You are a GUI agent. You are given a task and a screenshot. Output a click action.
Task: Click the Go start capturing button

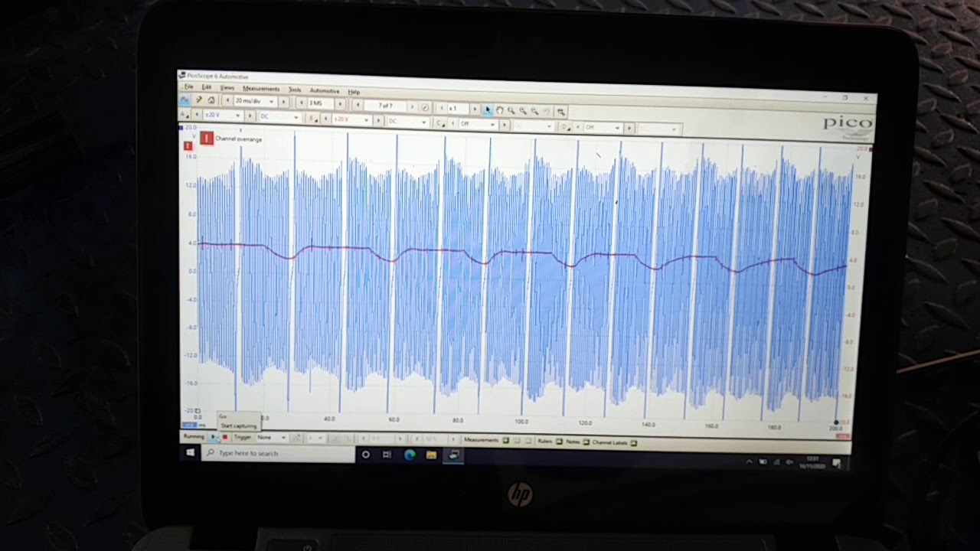(x=213, y=436)
